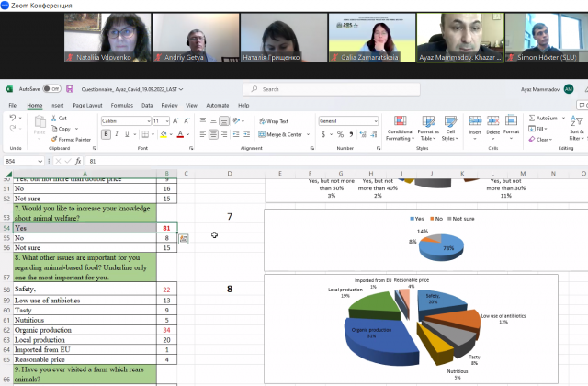Select cell containing 'Organic production'
588x386 pixels.
pyautogui.click(x=85, y=330)
